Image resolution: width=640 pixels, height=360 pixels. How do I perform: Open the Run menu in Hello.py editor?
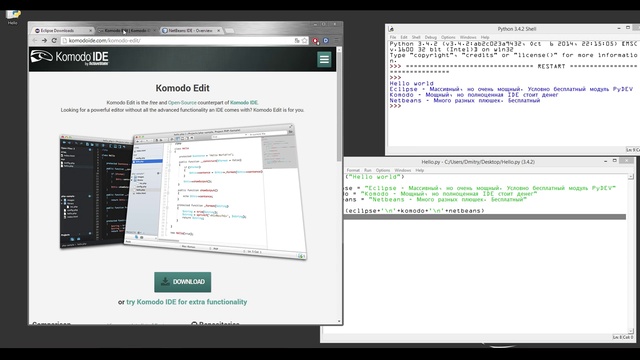coord(368,170)
